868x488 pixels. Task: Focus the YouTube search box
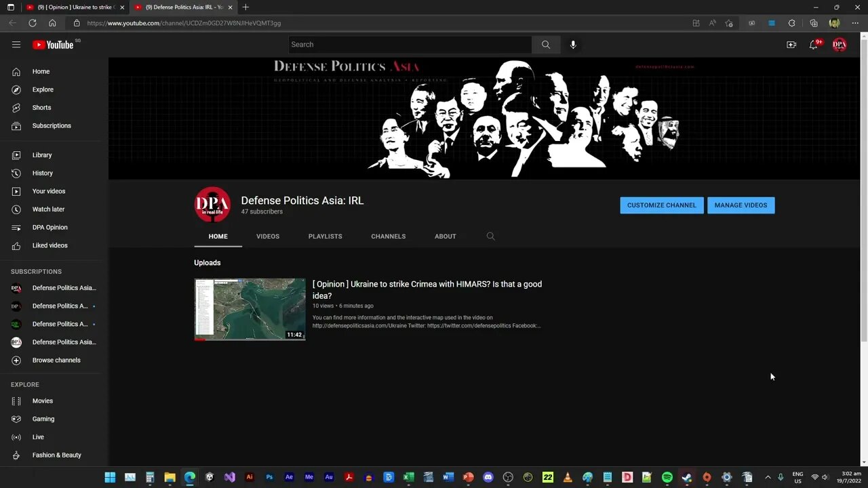pos(410,45)
